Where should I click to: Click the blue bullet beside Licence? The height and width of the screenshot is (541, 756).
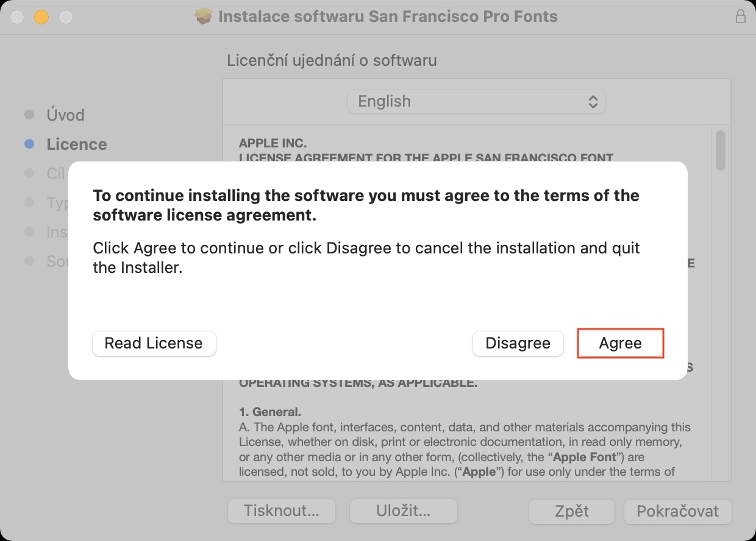[29, 144]
